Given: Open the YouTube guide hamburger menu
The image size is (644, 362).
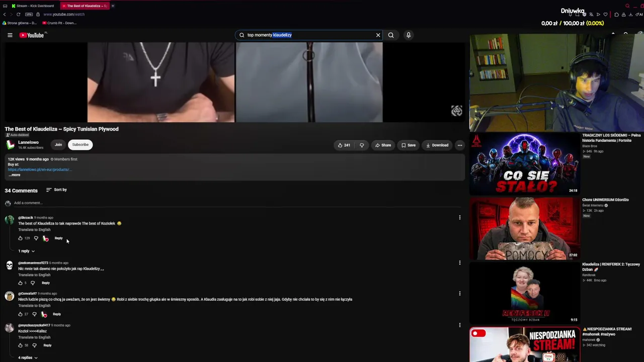Looking at the screenshot, I should pos(10,35).
